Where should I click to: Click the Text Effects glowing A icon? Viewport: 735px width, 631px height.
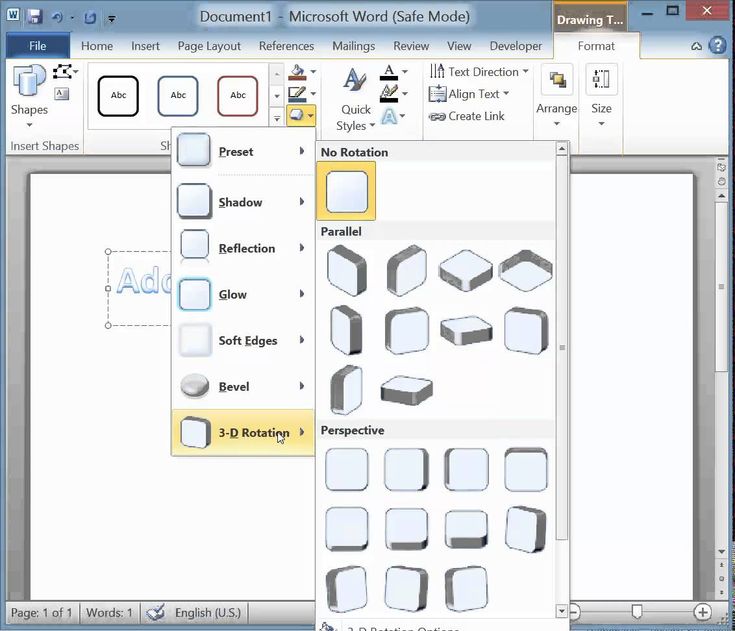pos(389,116)
